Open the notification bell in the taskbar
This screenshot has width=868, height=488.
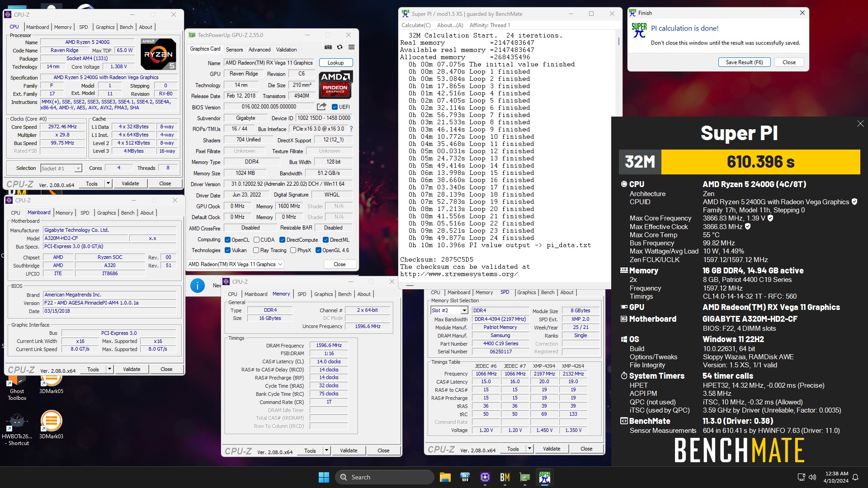(x=855, y=477)
